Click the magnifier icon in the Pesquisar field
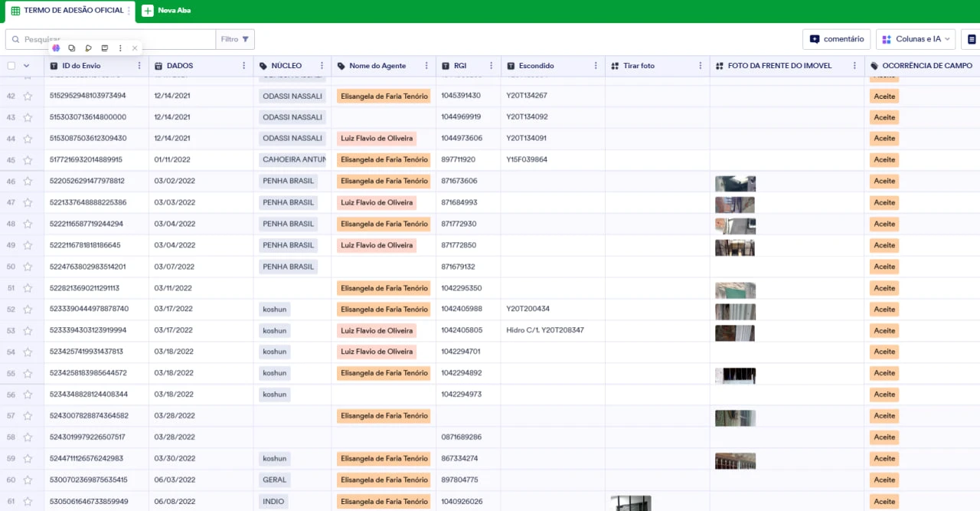This screenshot has height=511, width=980. pos(16,39)
